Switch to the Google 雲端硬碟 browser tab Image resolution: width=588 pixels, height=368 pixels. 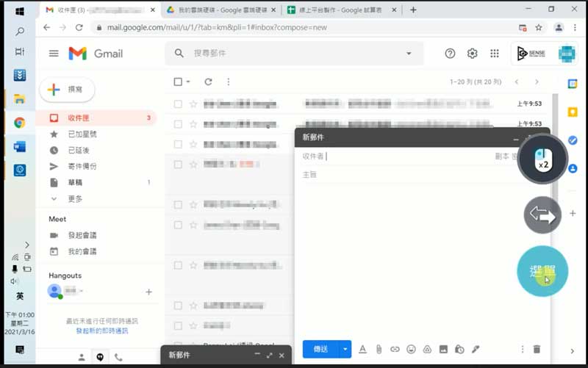pyautogui.click(x=219, y=10)
